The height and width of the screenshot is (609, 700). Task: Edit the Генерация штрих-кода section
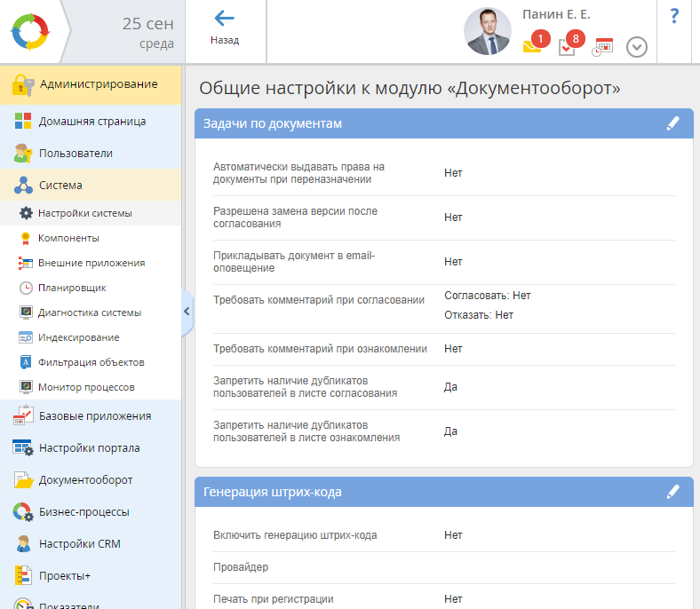672,491
